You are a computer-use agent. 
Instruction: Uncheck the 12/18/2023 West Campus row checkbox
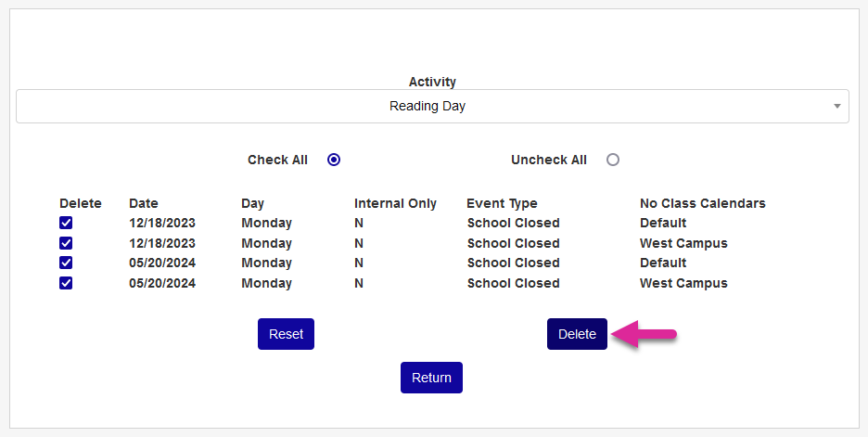pos(66,243)
